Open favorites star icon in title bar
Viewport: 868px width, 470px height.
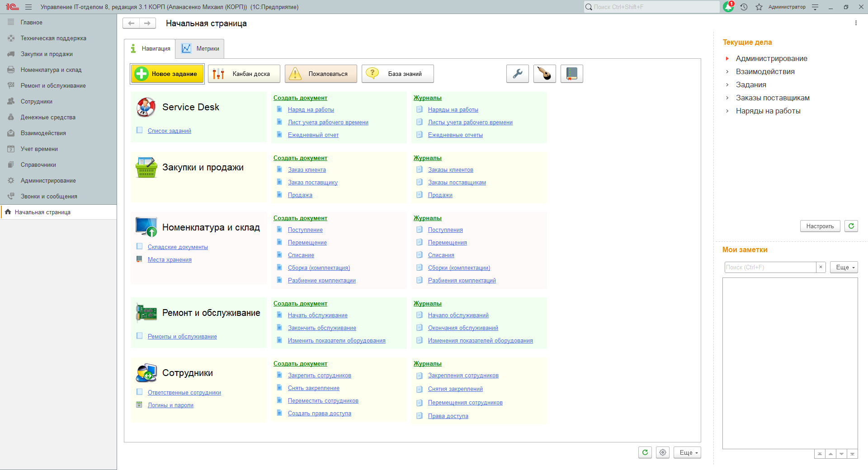tap(759, 7)
